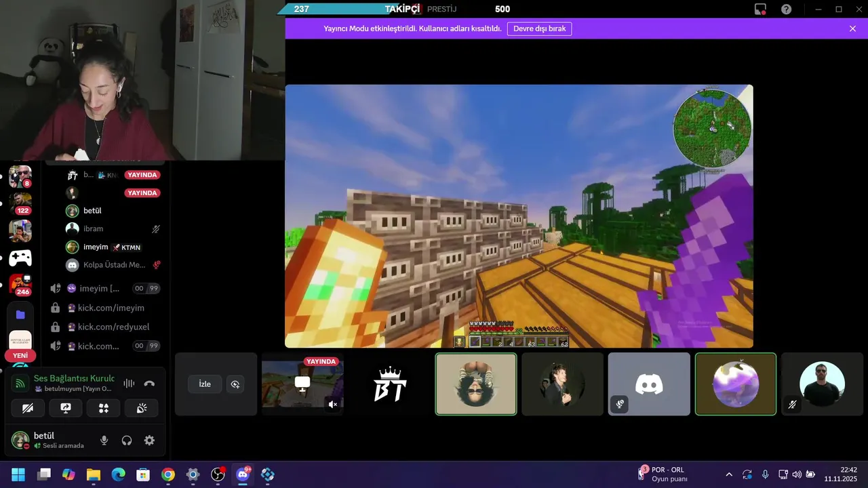This screenshot has width=868, height=488.
Task: Deafen audio with the headphones icon
Action: tap(127, 441)
